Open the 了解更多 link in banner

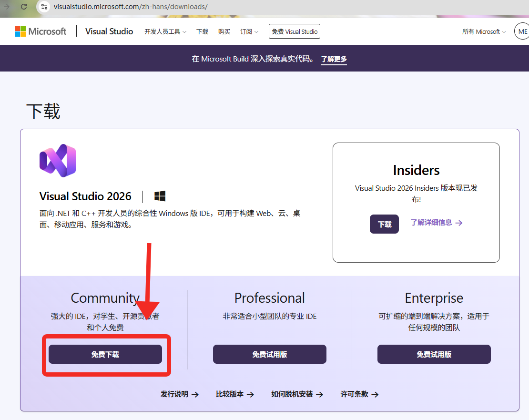(334, 59)
